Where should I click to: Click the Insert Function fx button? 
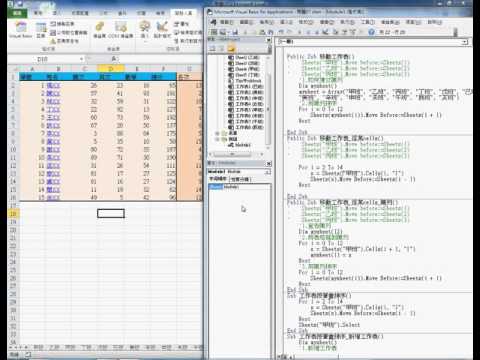coord(114,59)
